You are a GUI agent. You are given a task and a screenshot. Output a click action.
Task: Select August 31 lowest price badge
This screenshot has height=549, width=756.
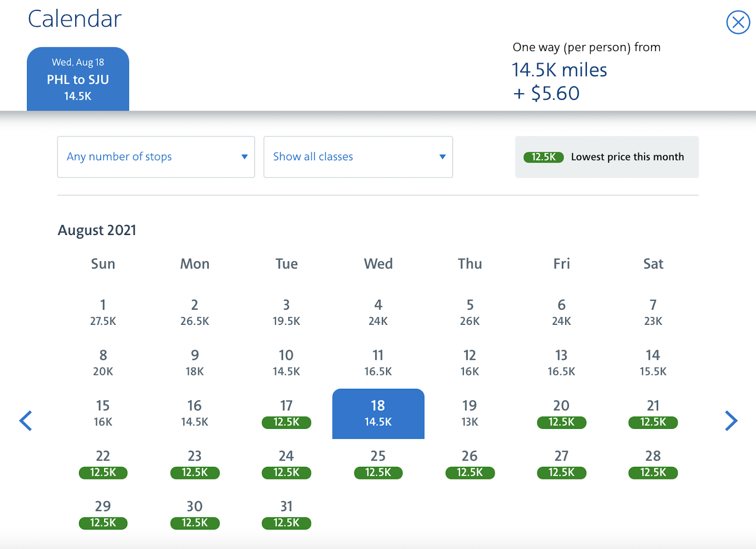pyautogui.click(x=286, y=523)
